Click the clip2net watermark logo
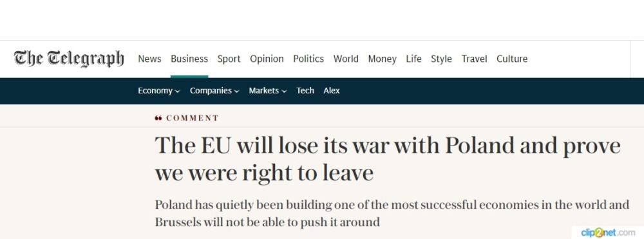Viewport: 644px width, 239px height. click(x=608, y=233)
